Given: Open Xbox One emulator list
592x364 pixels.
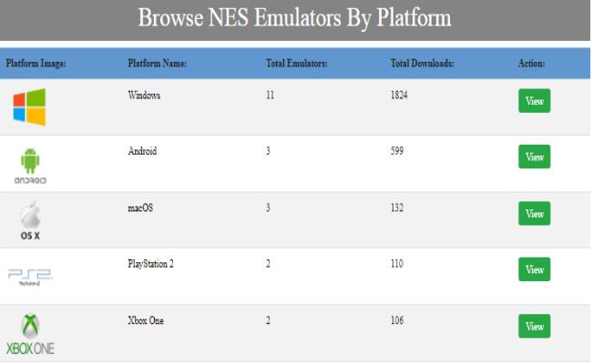Looking at the screenshot, I should click(x=535, y=327).
